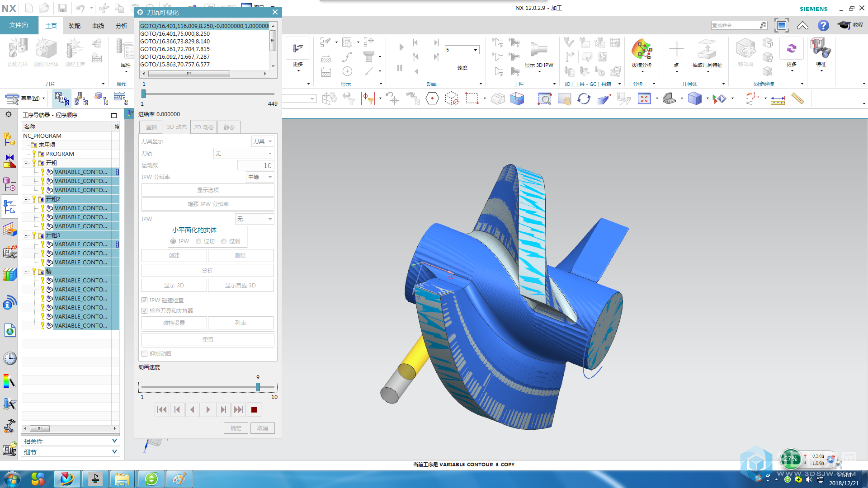Select the Rotate view icon
Viewport: 868px width, 488px height.
pyautogui.click(x=584, y=99)
